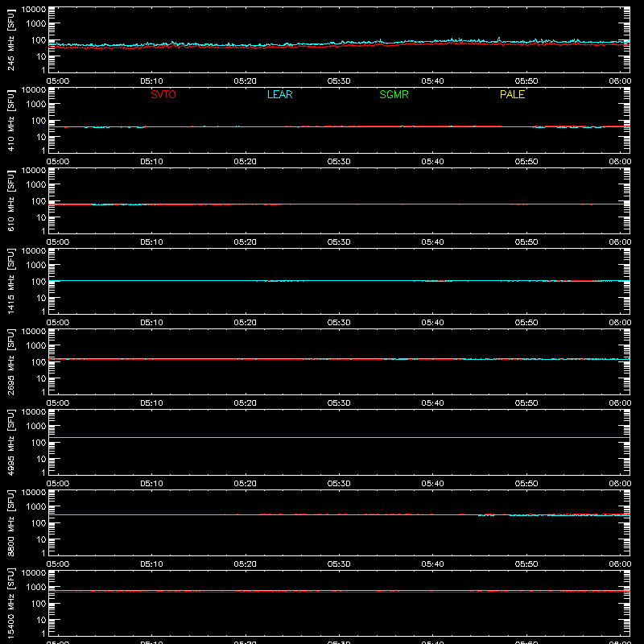Image resolution: width=644 pixels, height=644 pixels.
Task: Click the 1000 y-axis value on 410 MHz plot
Action: coord(36,105)
